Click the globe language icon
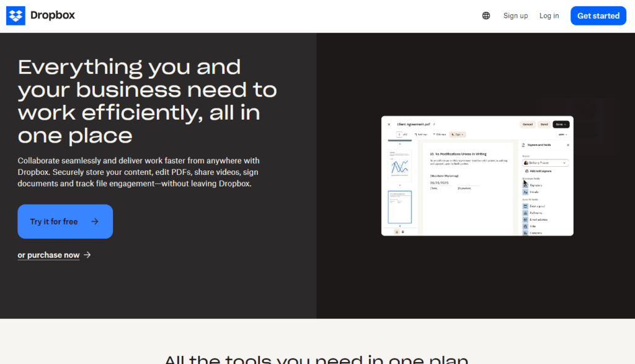The height and width of the screenshot is (364, 635). pyautogui.click(x=486, y=15)
